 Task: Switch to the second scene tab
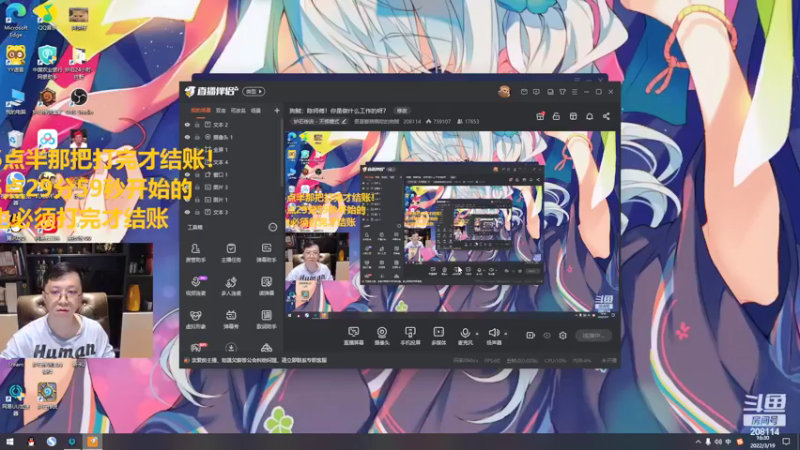(221, 110)
